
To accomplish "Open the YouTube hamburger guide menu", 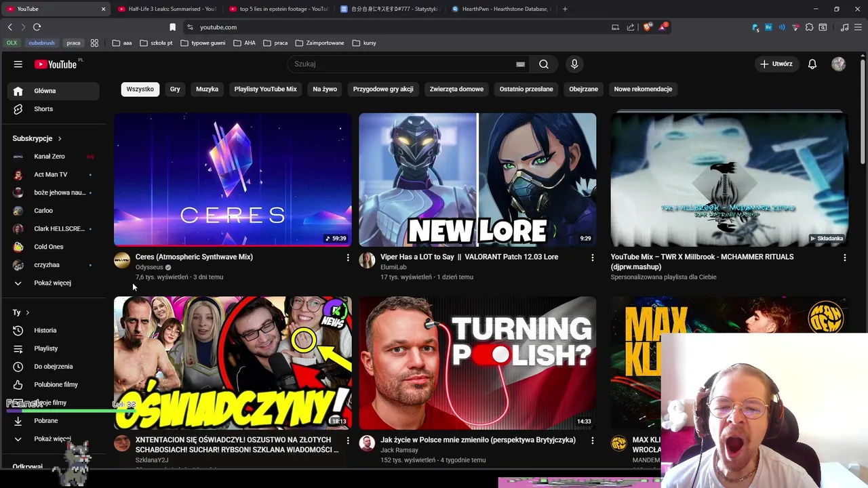I will (18, 64).
